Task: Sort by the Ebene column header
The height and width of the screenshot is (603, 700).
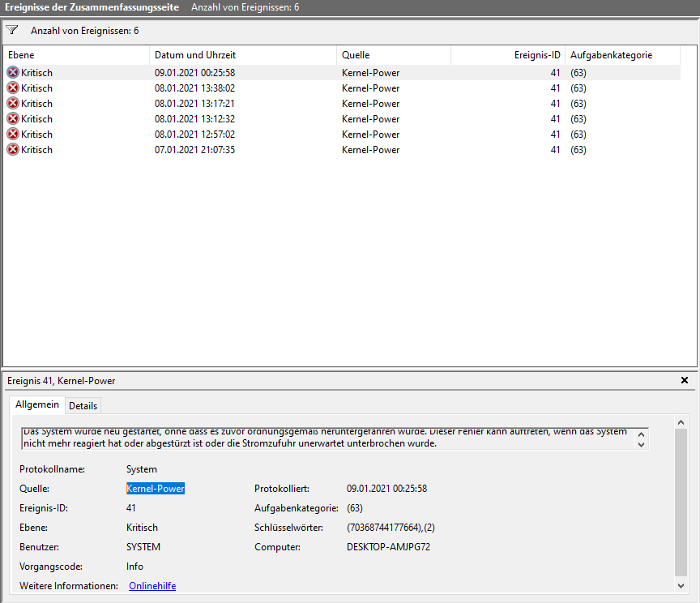Action: (76, 55)
